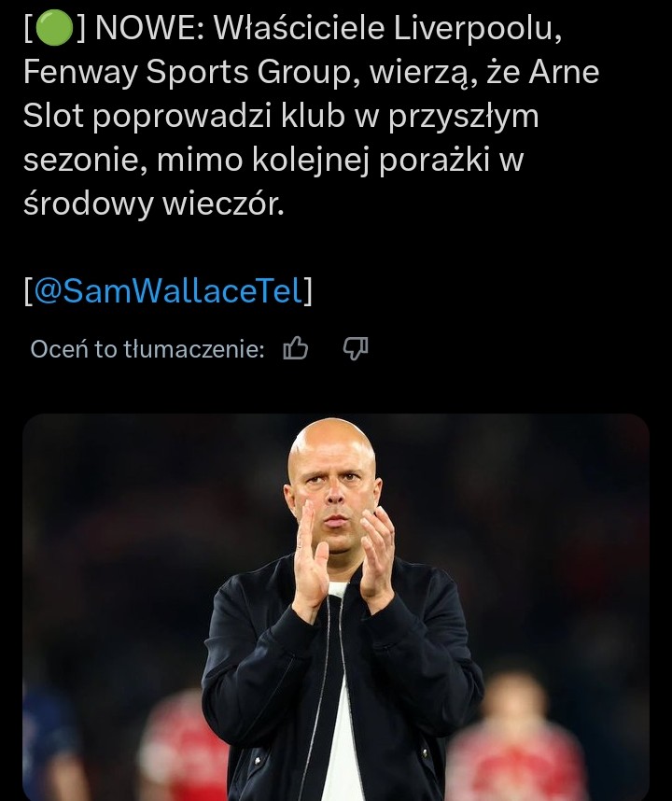Click 'Fenway Sports Group' in the post text
Screen dimensions: 672x801
(x=188, y=72)
